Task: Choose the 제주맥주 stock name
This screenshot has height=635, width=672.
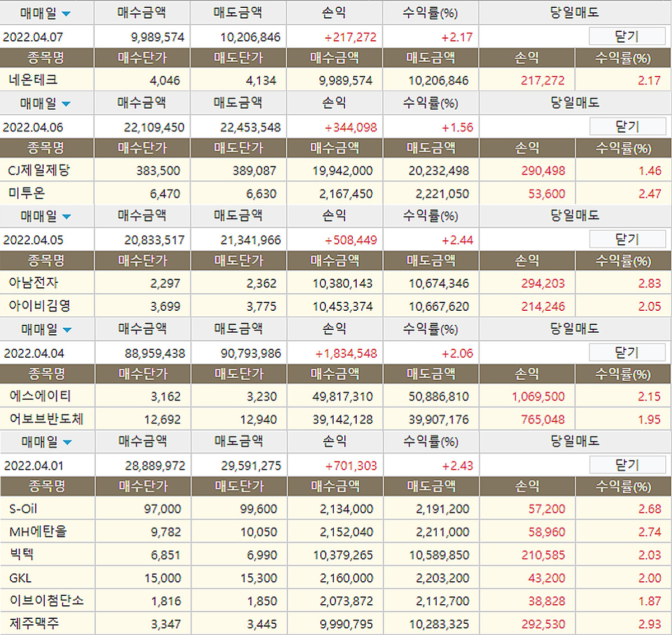Action: pyautogui.click(x=34, y=623)
